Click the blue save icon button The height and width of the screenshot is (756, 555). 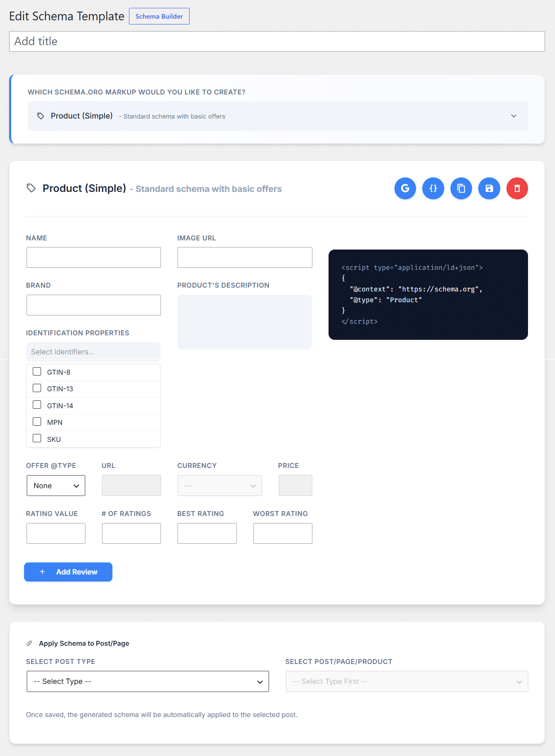(x=489, y=189)
